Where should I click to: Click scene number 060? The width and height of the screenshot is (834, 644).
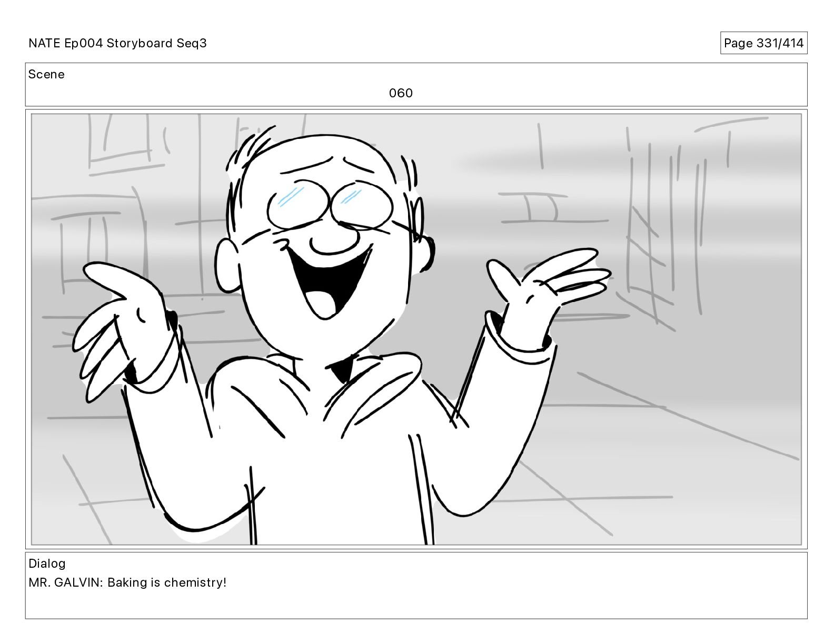(x=401, y=93)
